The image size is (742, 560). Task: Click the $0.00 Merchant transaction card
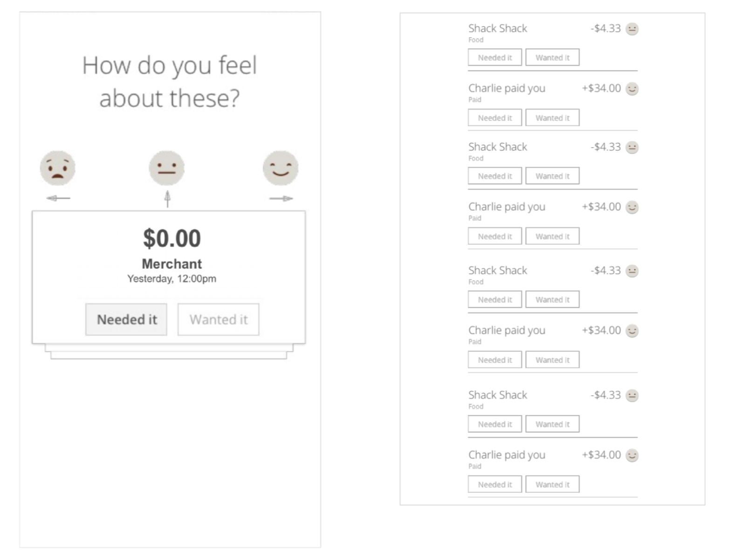(169, 277)
